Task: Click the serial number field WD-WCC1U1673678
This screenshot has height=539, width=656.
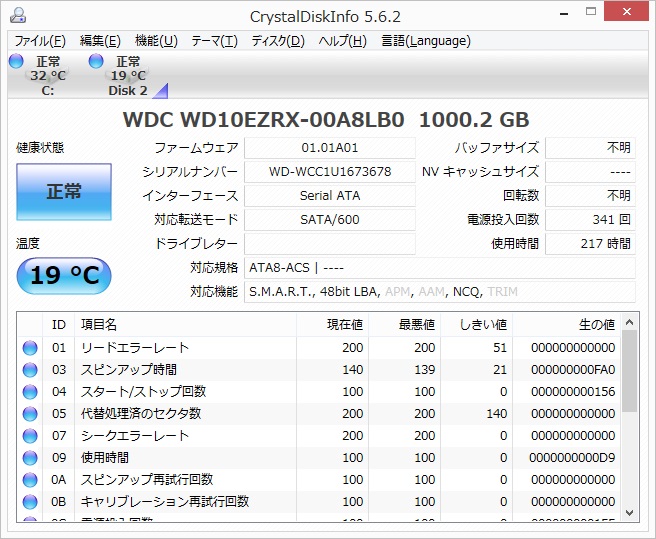Action: tap(330, 172)
